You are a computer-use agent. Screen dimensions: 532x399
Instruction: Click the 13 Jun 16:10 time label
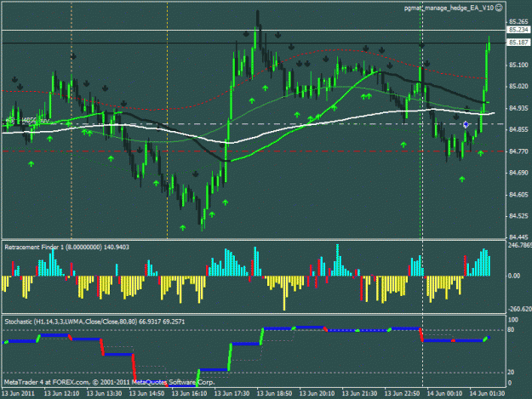[x=189, y=394]
